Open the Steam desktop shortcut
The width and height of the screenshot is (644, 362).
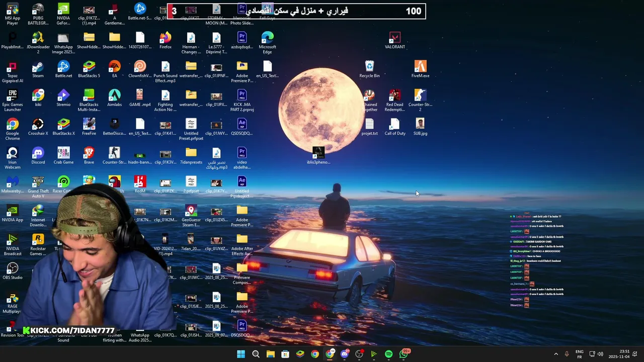pos(38,69)
